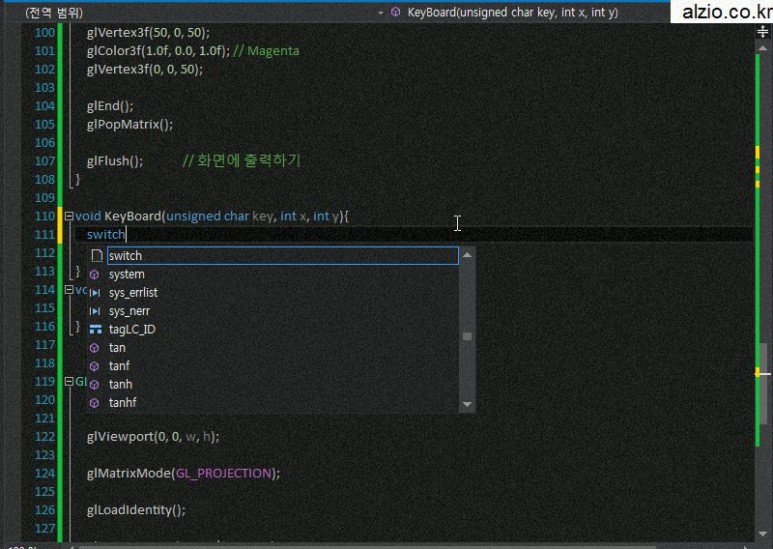Image resolution: width=773 pixels, height=549 pixels.
Task: Click the typed 'switch' text on line 111
Action: click(106, 235)
